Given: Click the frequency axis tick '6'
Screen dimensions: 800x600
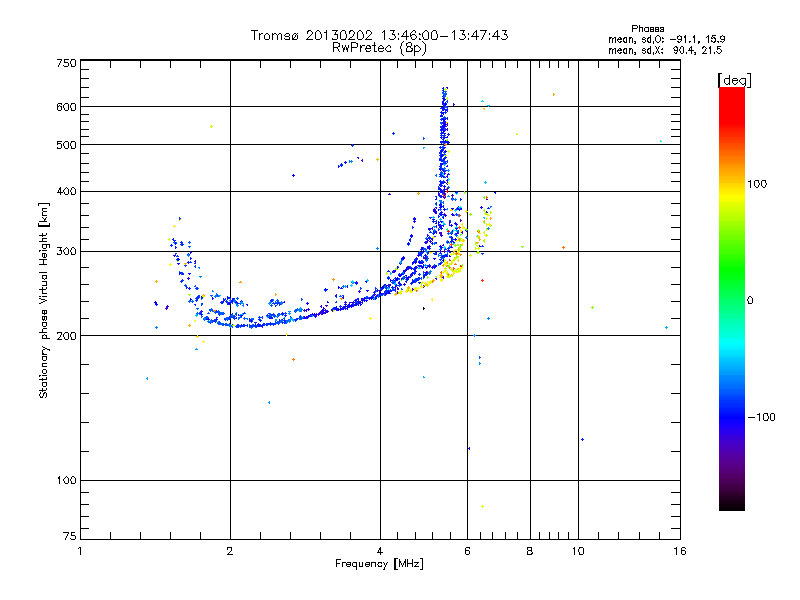Looking at the screenshot, I should tap(467, 551).
